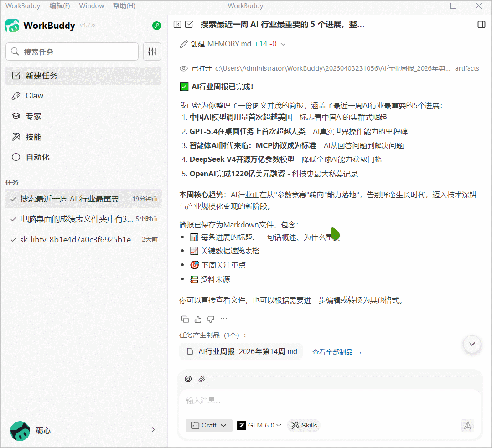Click the paperclip attachment icon
The image size is (492, 448).
click(202, 379)
